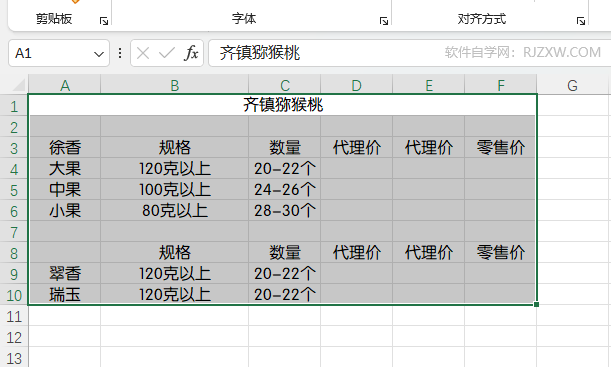Click 代理价 in column E row 8
611x367 pixels.
(429, 253)
